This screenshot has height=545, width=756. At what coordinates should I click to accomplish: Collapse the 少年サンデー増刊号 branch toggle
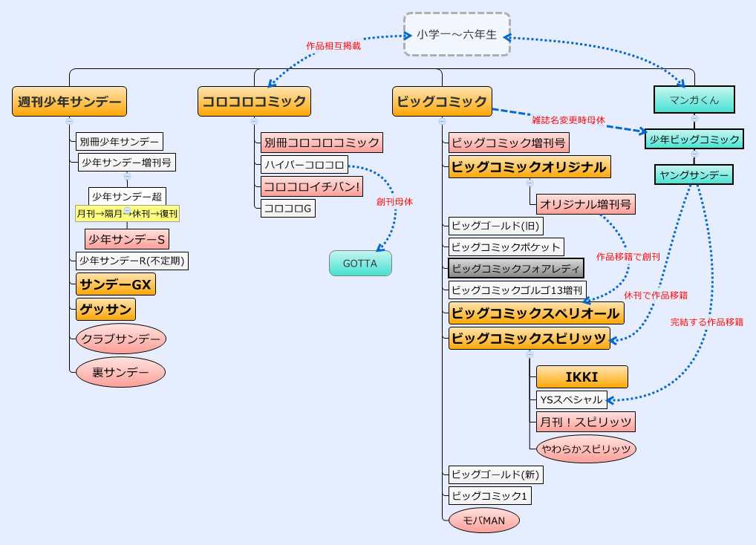pyautogui.click(x=127, y=177)
